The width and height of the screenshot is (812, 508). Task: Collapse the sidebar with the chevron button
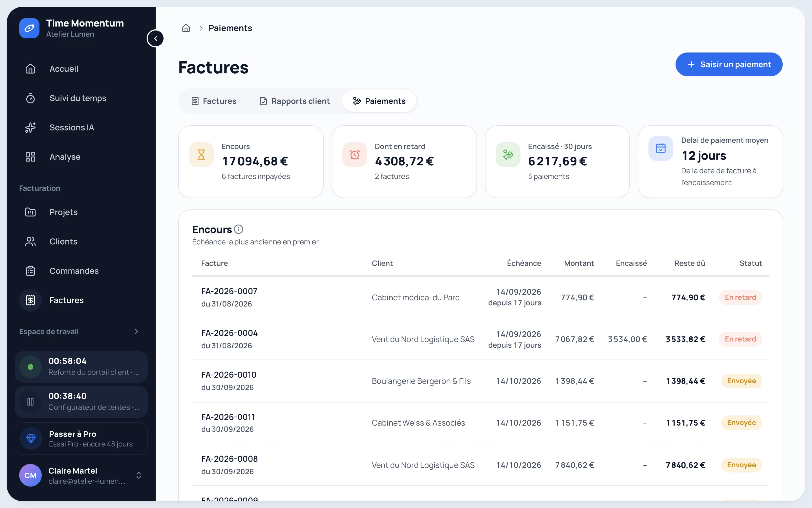tap(155, 38)
